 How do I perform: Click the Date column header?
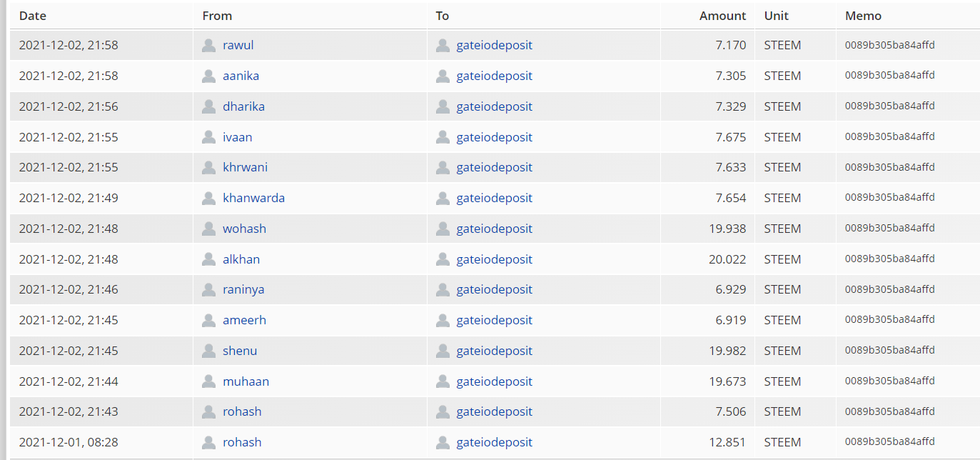click(32, 16)
